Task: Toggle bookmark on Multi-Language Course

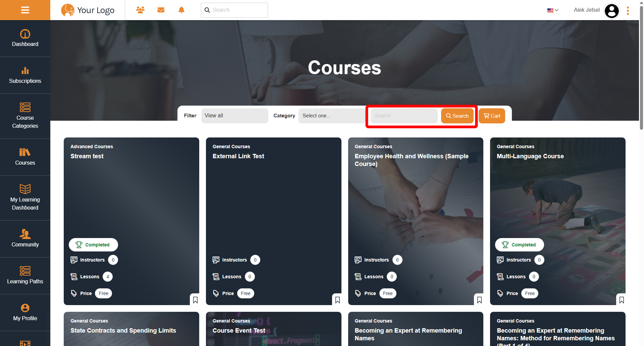Action: point(622,300)
